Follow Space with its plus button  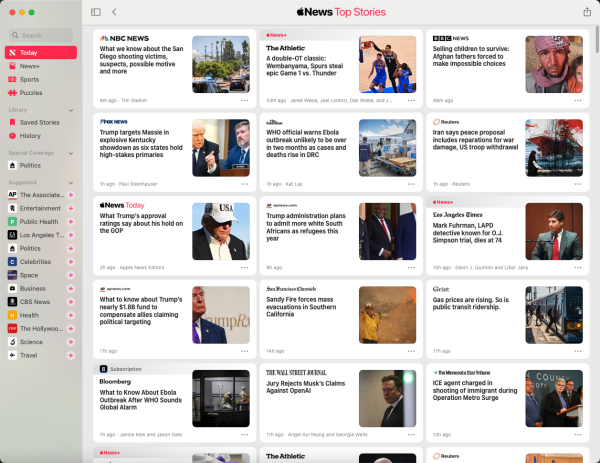(x=71, y=275)
